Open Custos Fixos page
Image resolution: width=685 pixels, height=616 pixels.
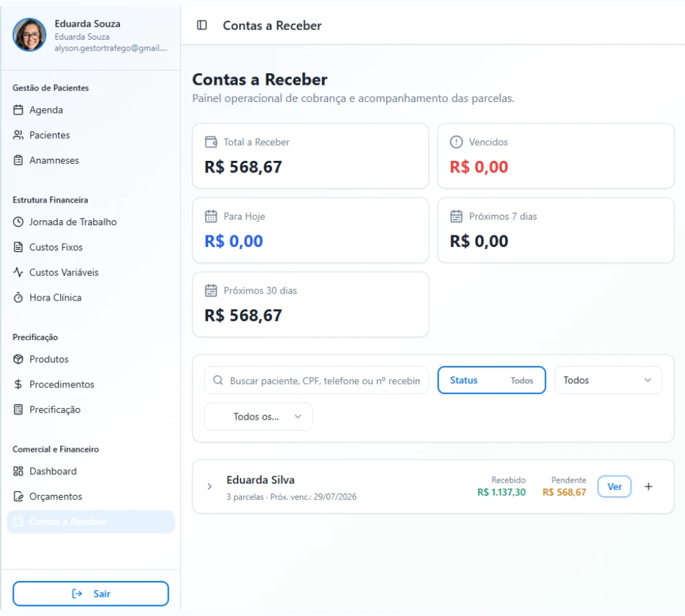tap(90, 247)
